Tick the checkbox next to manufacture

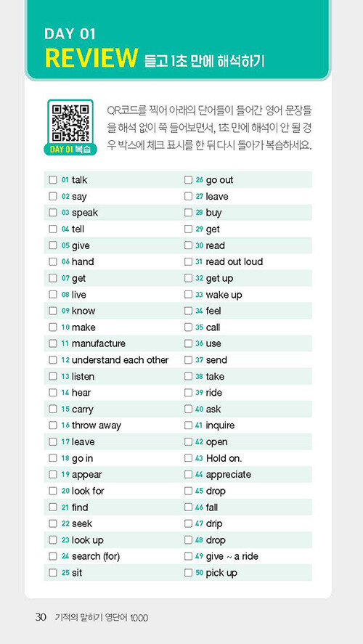(53, 343)
